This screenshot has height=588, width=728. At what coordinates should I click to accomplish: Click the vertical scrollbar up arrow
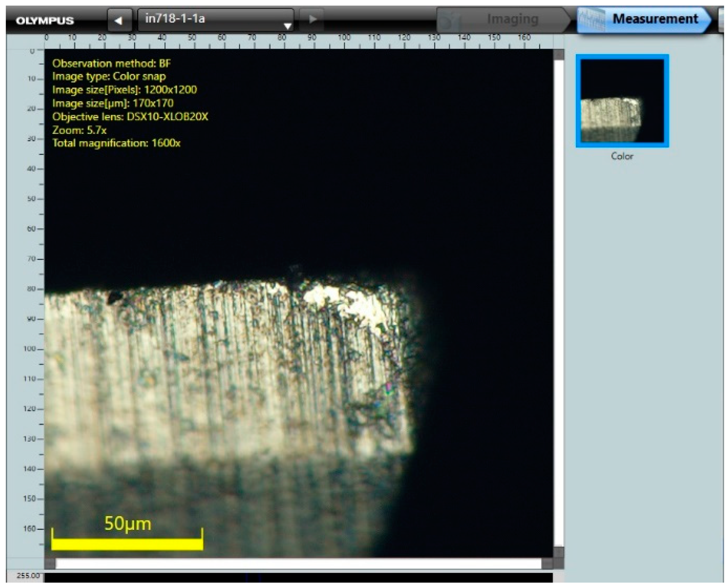(558, 54)
